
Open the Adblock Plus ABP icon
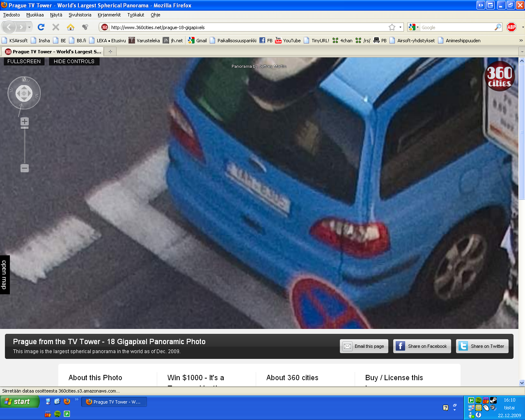pyautogui.click(x=511, y=27)
